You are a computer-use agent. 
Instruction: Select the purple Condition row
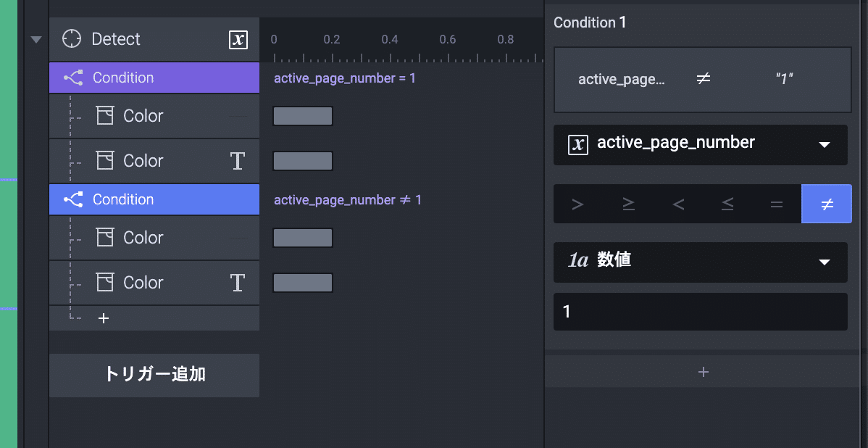point(154,78)
